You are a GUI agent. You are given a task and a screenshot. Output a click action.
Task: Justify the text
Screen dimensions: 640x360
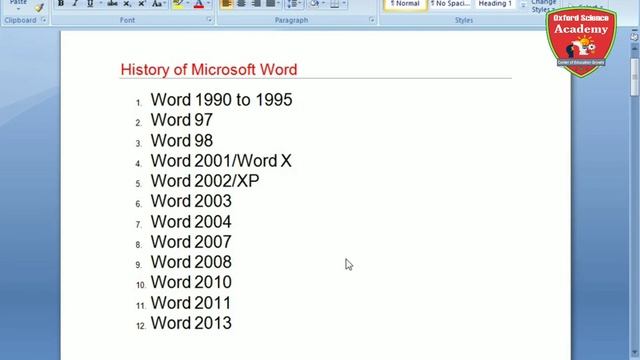(271, 4)
